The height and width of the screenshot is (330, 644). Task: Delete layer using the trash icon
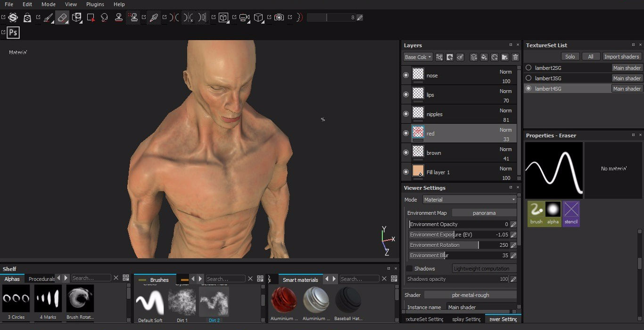click(x=515, y=57)
